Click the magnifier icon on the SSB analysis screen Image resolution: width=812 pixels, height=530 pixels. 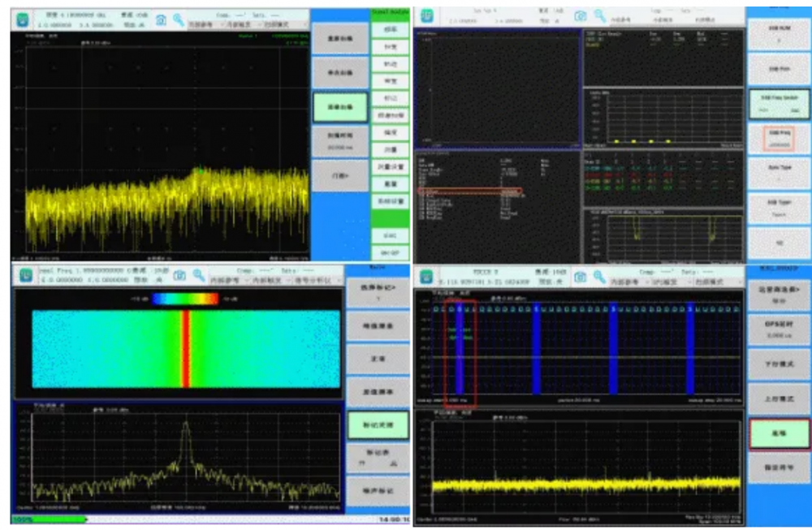tap(598, 15)
